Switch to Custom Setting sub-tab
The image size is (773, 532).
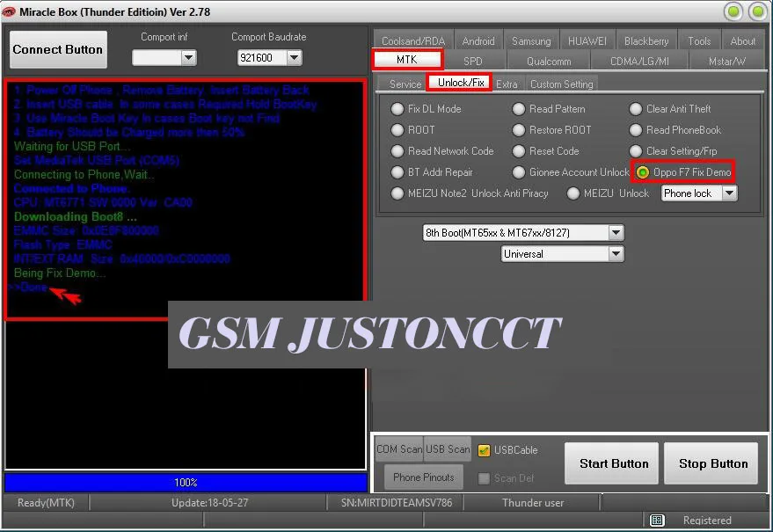562,84
